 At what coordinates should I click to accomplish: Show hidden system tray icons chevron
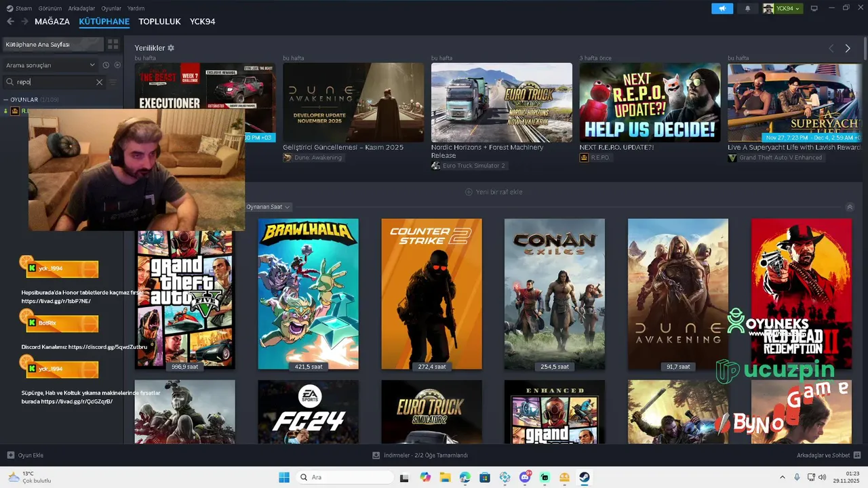click(783, 477)
